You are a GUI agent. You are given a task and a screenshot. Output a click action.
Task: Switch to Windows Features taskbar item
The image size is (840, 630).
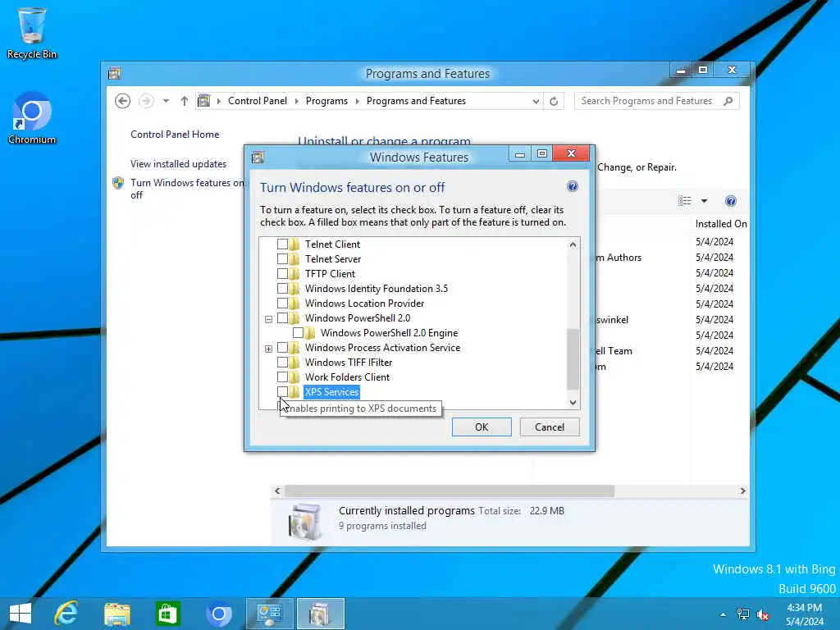coord(320,614)
